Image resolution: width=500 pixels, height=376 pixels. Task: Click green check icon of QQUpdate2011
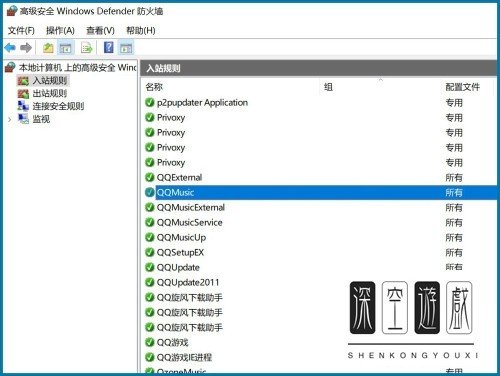pyautogui.click(x=150, y=282)
